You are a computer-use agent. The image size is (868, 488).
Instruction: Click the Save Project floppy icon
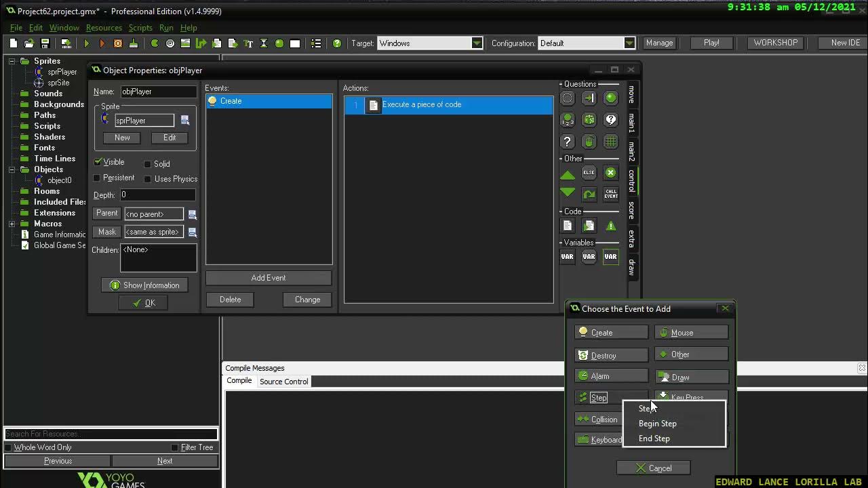point(45,43)
